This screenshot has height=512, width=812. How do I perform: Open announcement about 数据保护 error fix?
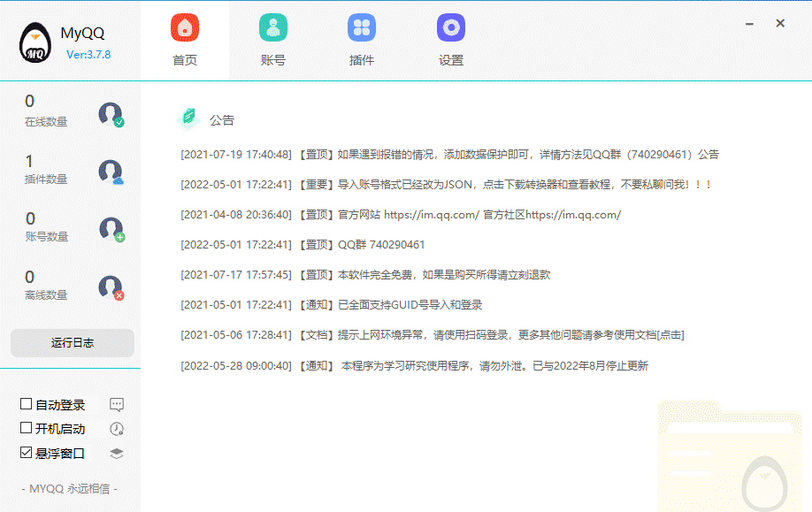(449, 154)
